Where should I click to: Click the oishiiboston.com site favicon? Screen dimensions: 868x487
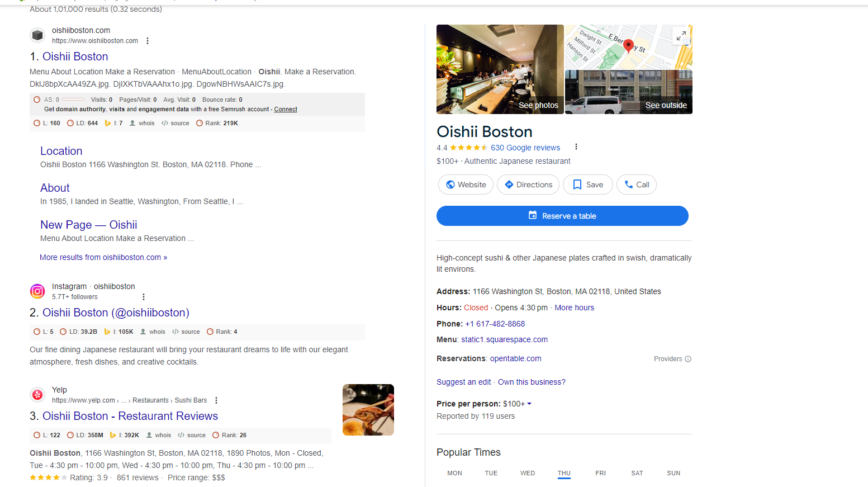tap(37, 35)
